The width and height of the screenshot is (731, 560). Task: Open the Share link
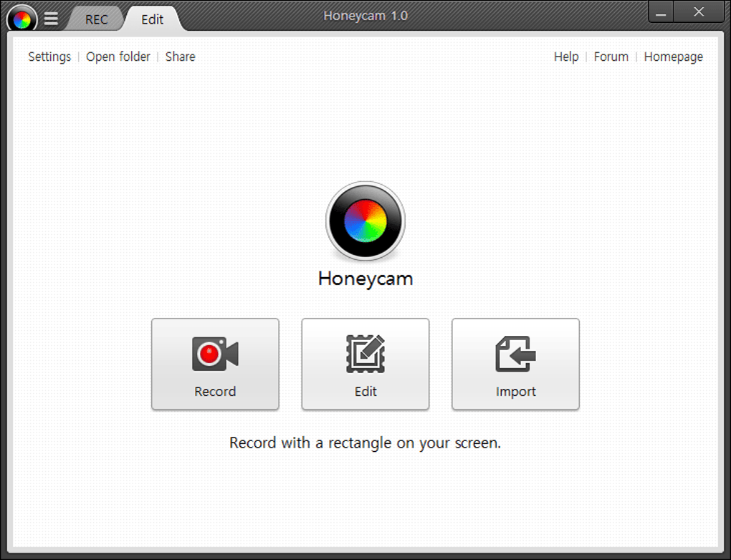(x=180, y=57)
